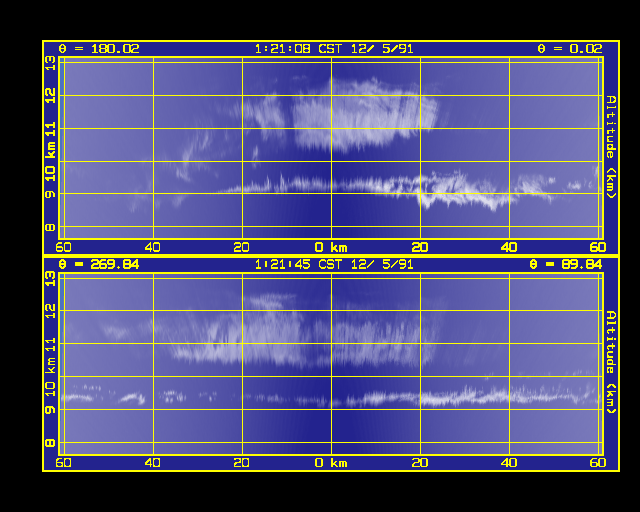Select altitude label 12 in the 1:21:08 plot
The height and width of the screenshot is (512, 640).
tap(50, 96)
